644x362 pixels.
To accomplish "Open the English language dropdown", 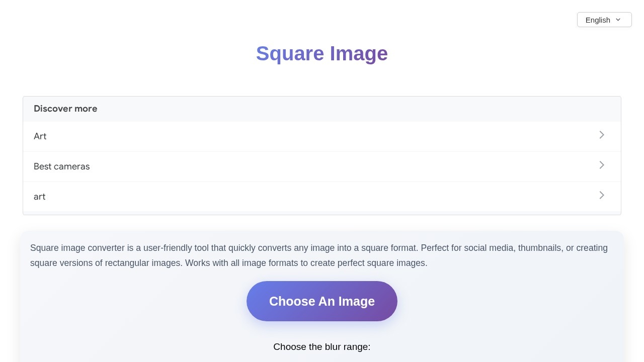I will [604, 20].
